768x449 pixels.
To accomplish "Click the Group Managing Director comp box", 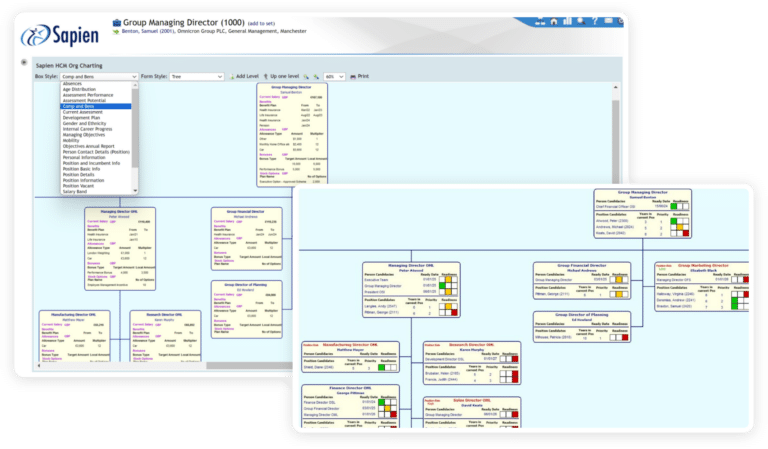I will pos(292,135).
